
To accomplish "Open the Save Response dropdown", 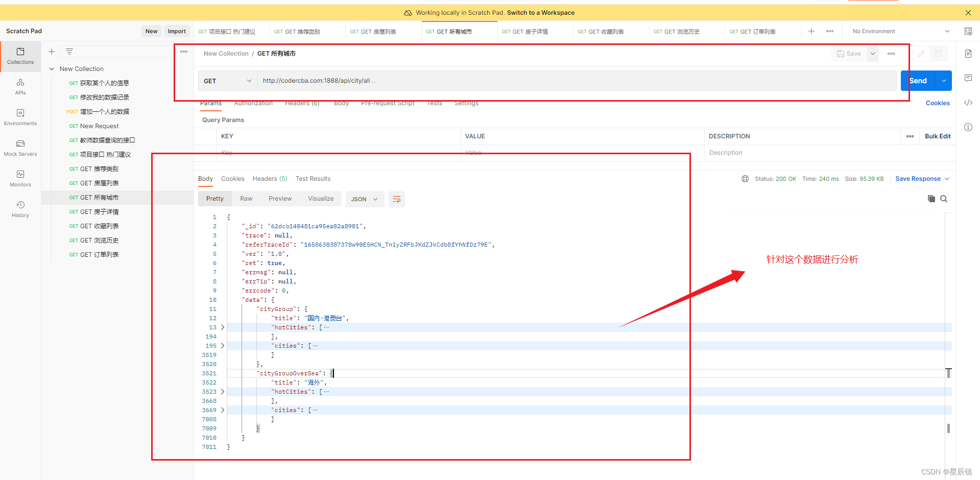I will [x=922, y=179].
